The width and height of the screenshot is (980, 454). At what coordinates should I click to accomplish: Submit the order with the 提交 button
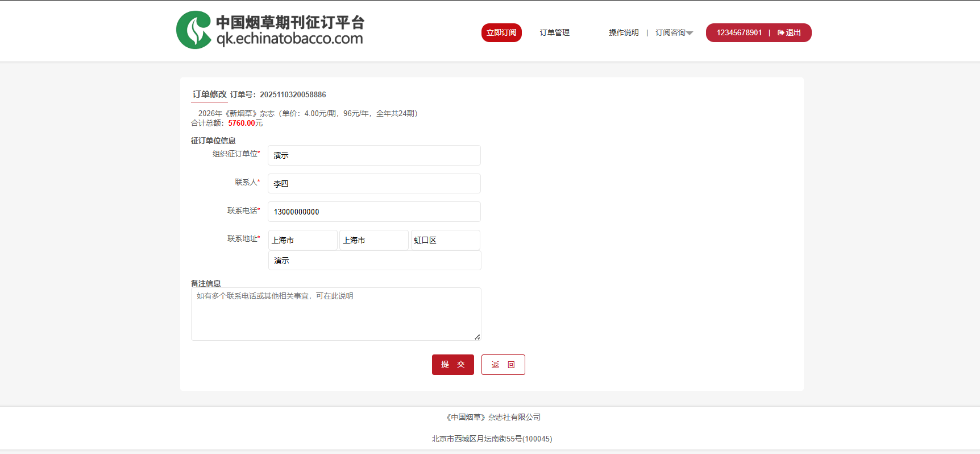(452, 365)
